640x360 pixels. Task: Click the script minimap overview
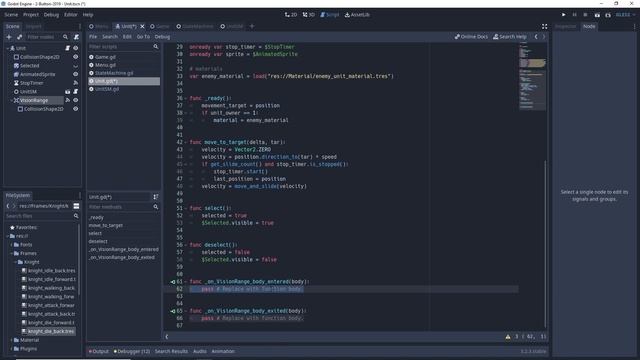[x=533, y=77]
